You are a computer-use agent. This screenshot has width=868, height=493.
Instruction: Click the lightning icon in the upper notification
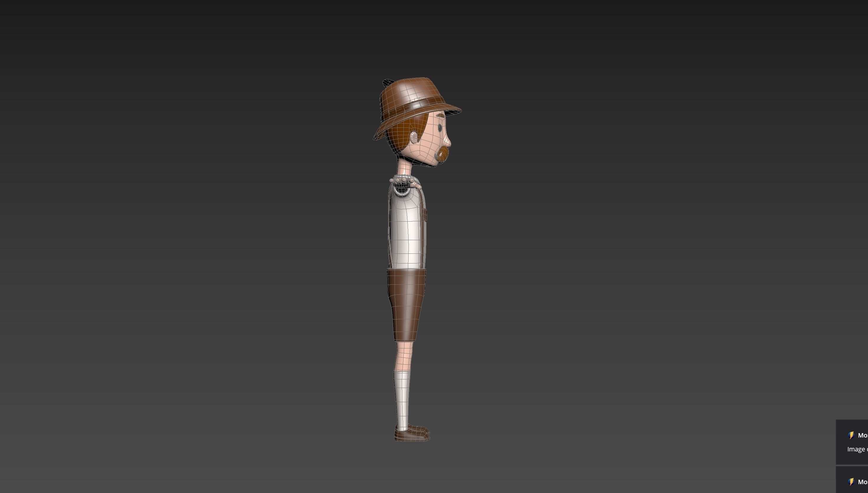tap(851, 435)
